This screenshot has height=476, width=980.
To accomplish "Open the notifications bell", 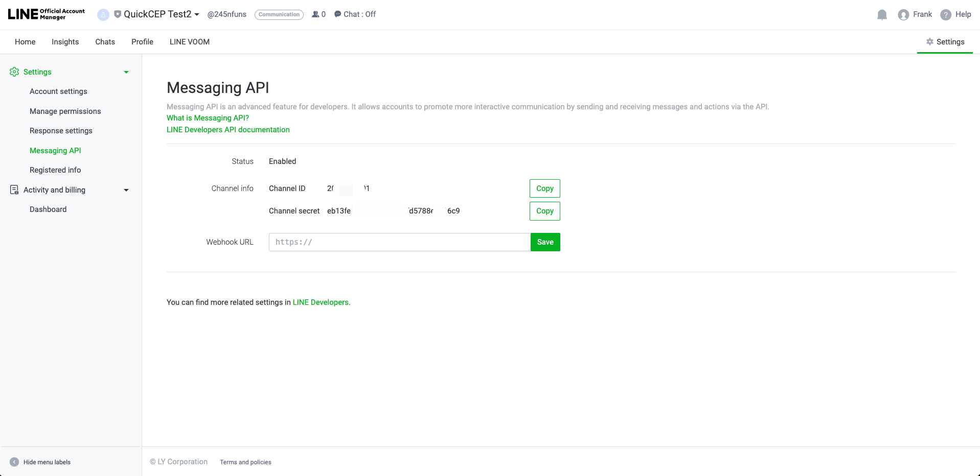I will click(x=882, y=15).
